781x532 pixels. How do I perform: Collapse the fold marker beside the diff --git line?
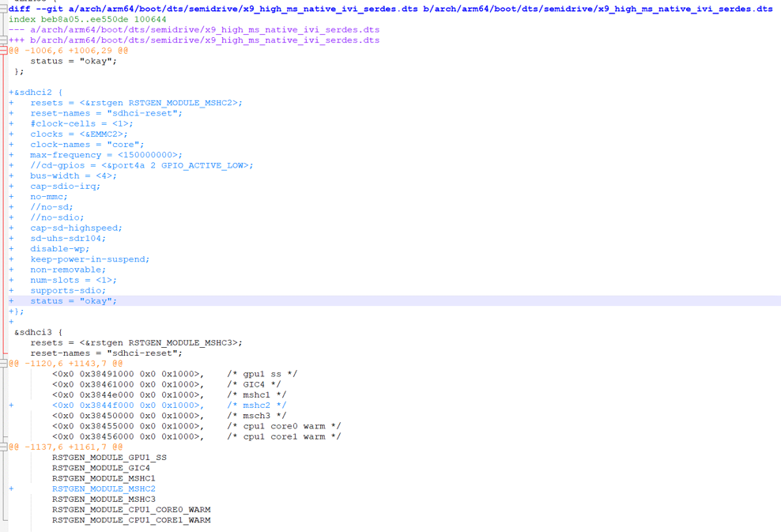tap(4, 9)
